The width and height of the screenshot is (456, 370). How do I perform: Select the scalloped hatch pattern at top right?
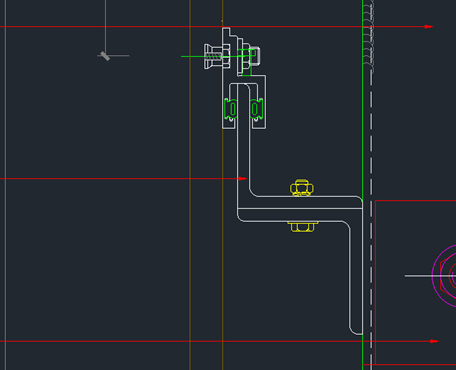click(x=368, y=35)
